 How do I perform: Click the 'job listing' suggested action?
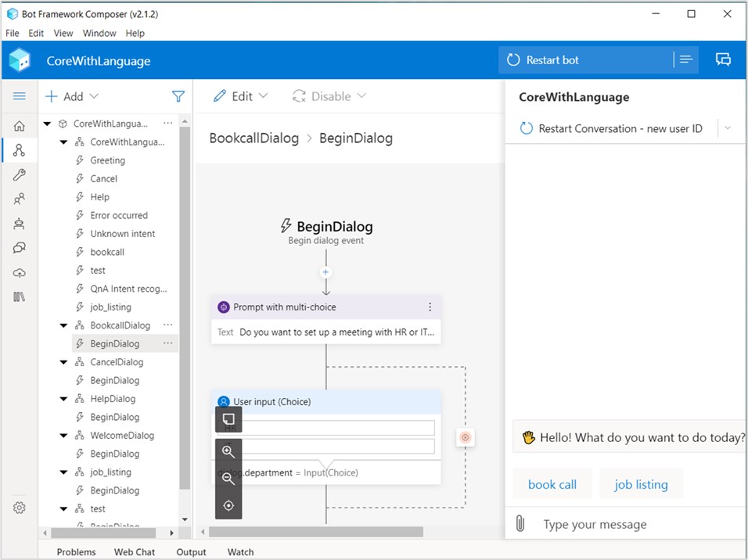pos(641,484)
